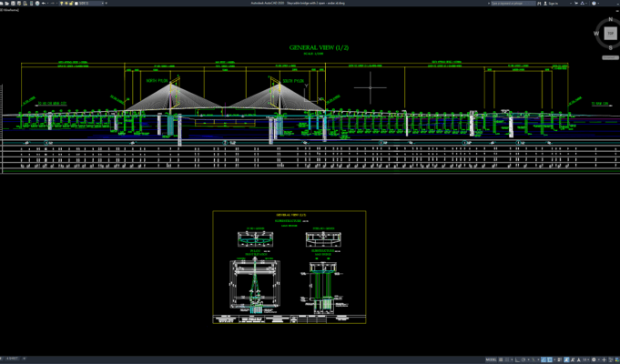Toggle object snap tracking highlighted icon

tap(544, 359)
